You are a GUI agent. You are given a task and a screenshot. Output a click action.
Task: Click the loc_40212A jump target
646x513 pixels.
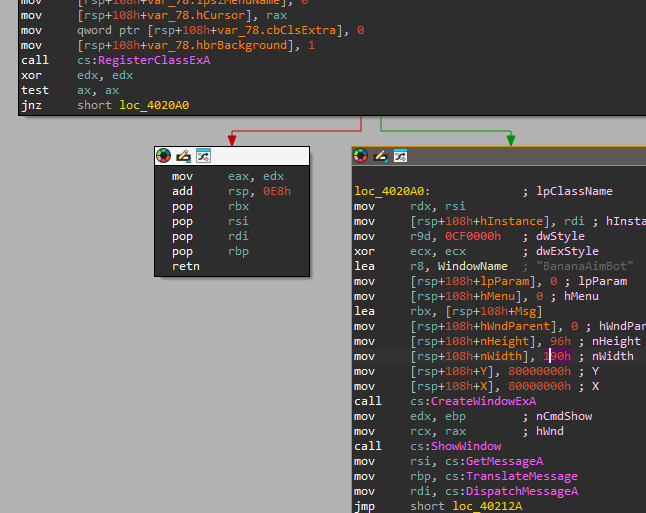click(x=487, y=506)
